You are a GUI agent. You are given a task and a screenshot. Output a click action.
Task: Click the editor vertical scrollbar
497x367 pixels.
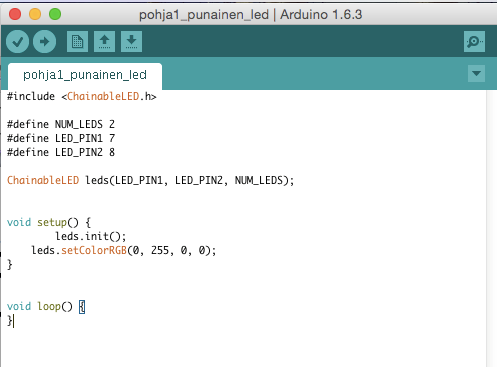click(x=491, y=228)
